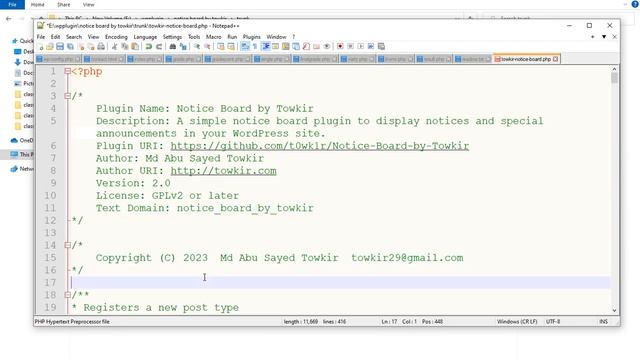Open the Plugins menu
Viewport: 640px width, 360px height.
point(251,37)
